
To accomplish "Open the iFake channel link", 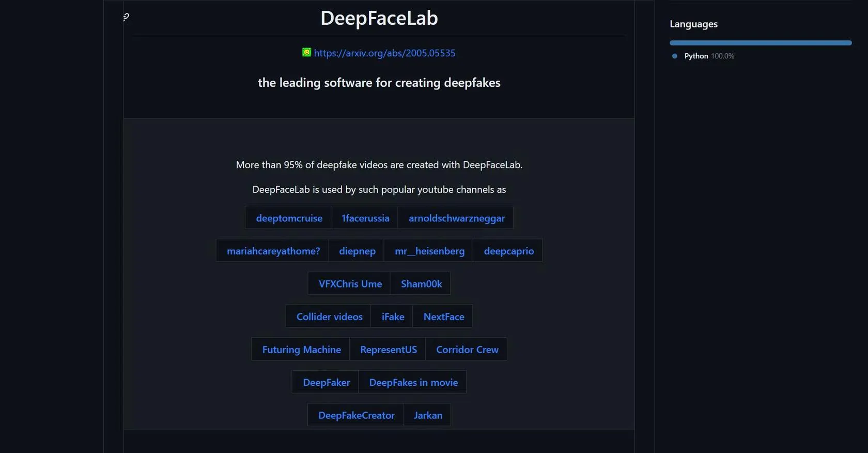I will 393,316.
